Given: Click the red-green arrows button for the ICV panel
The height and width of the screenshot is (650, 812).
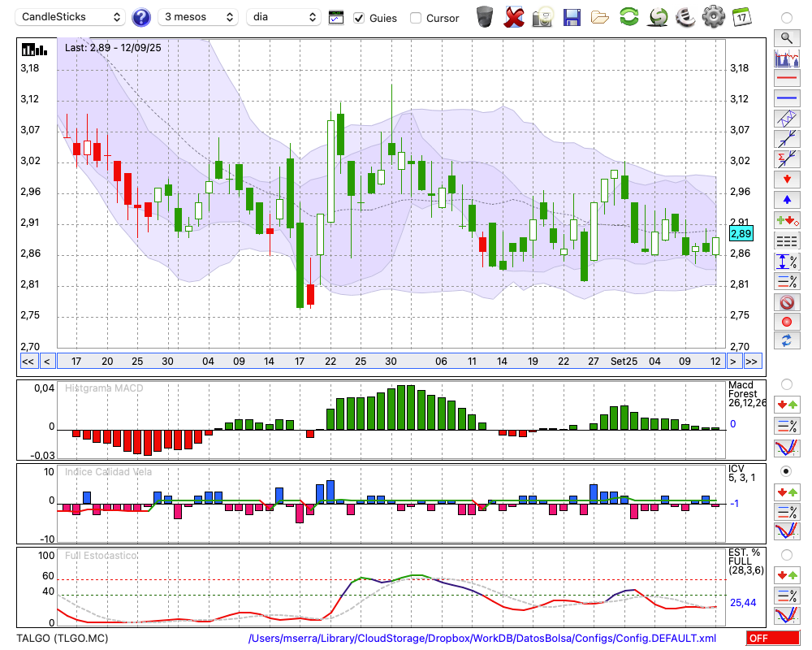Looking at the screenshot, I should click(787, 492).
